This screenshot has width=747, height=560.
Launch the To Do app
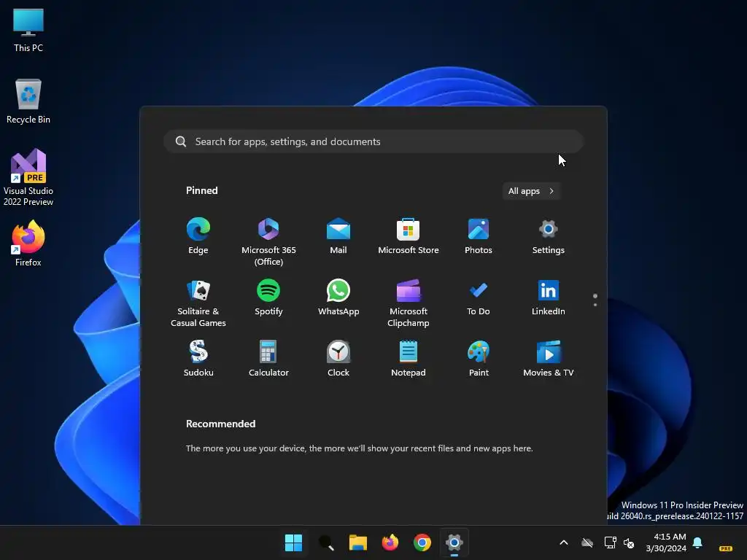tap(479, 298)
